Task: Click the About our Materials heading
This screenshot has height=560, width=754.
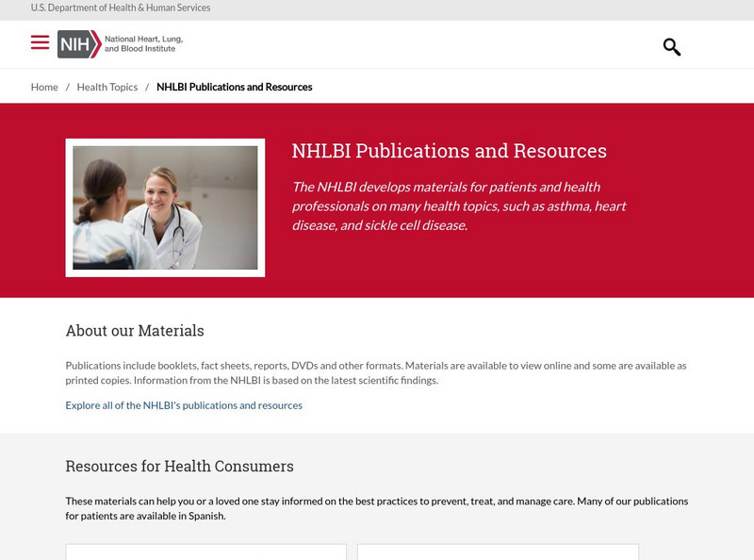Action: (135, 331)
